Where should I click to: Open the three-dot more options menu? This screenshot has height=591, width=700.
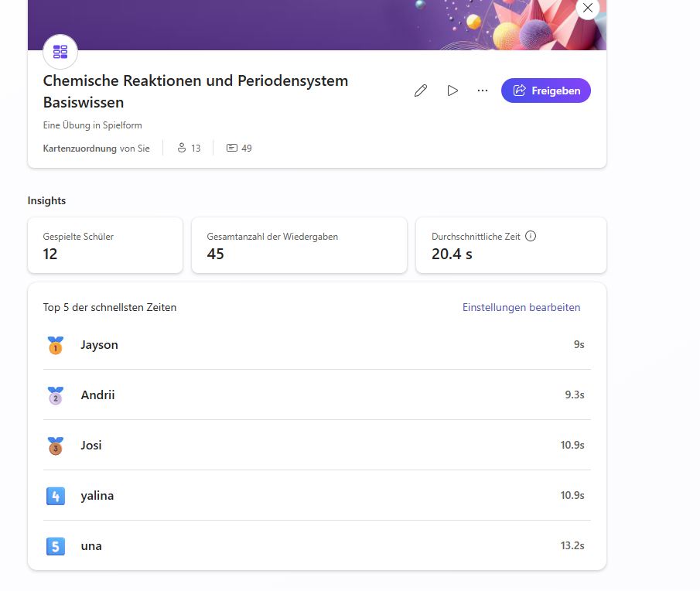pyautogui.click(x=483, y=91)
